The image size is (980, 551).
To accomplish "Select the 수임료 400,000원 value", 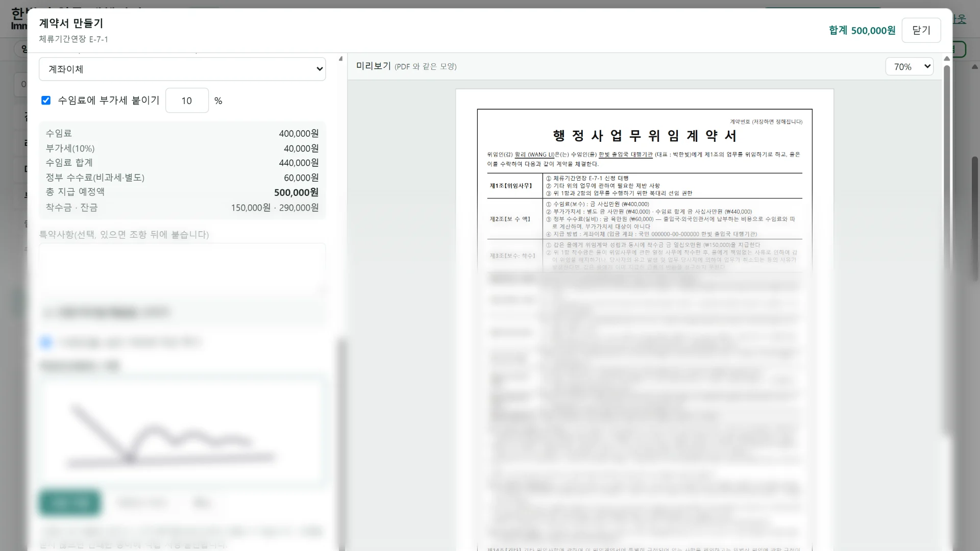I will click(299, 133).
